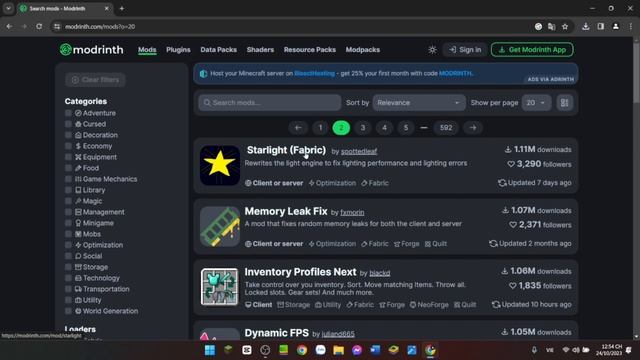Click Sign in button

[x=465, y=50]
